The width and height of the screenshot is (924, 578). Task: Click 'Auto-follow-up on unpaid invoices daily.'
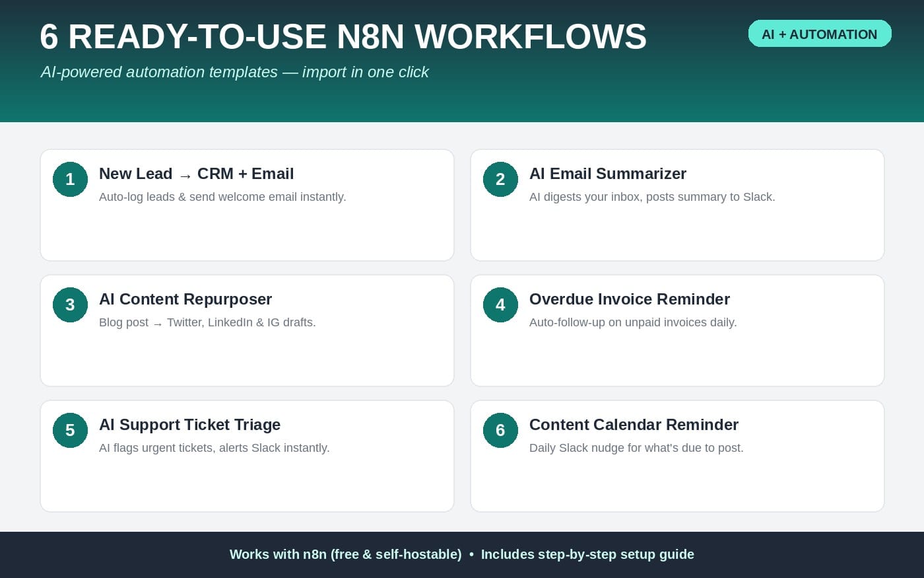[x=633, y=322]
